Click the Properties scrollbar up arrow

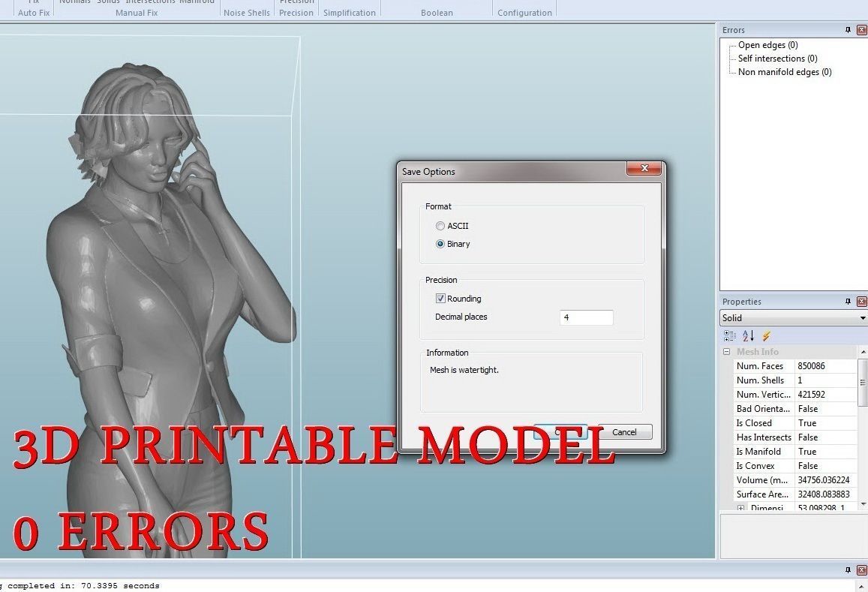pos(863,352)
